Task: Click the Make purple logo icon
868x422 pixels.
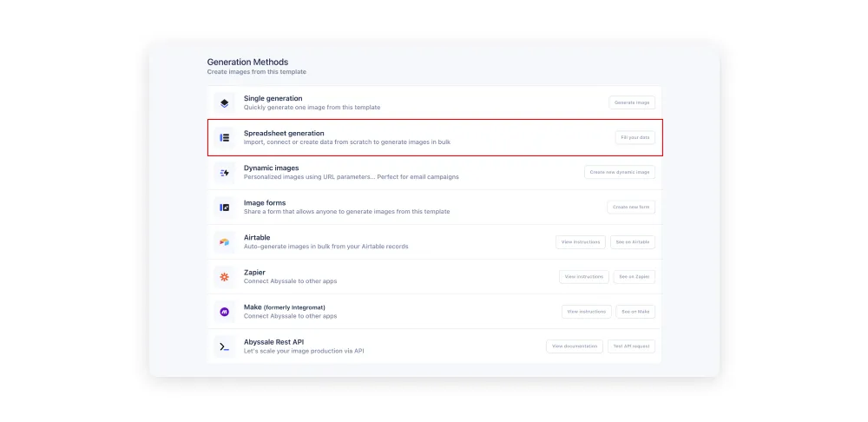Action: 224,312
